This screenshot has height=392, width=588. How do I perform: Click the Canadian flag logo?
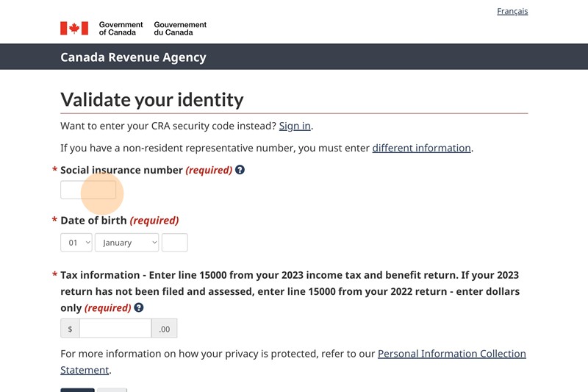(x=74, y=28)
